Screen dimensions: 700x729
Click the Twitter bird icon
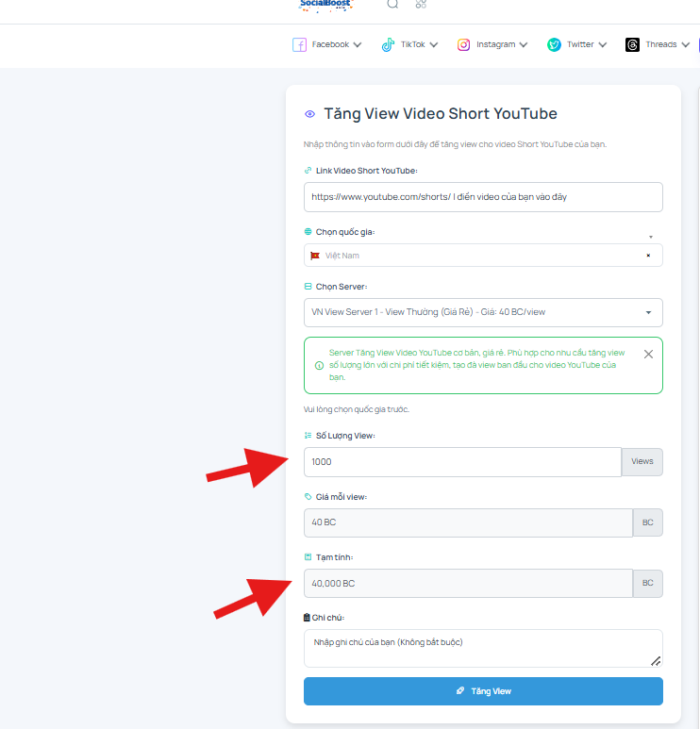coord(554,44)
